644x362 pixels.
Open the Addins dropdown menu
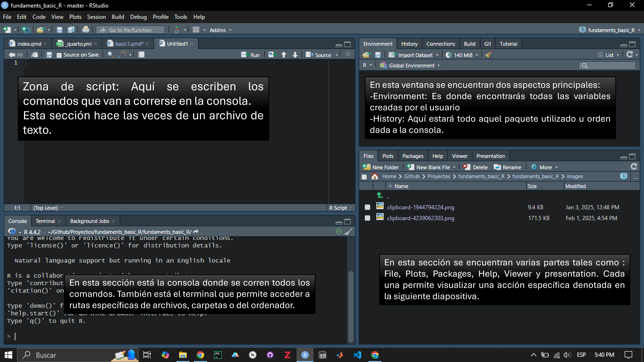point(220,30)
